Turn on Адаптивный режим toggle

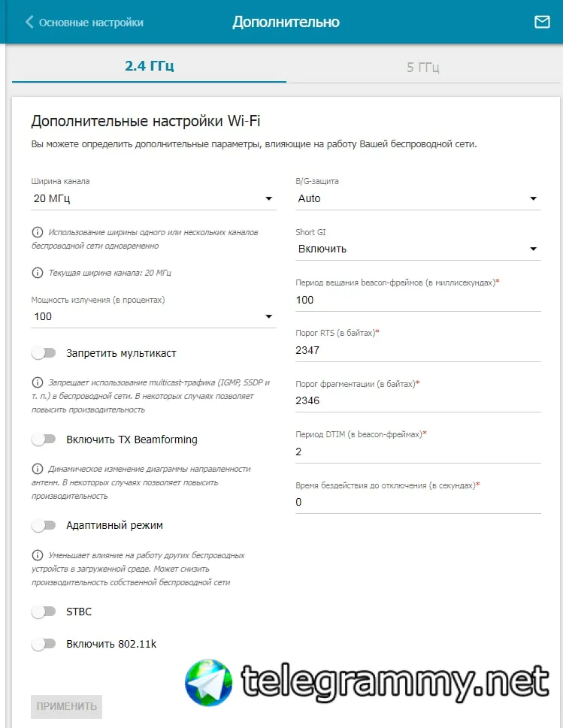click(44, 526)
